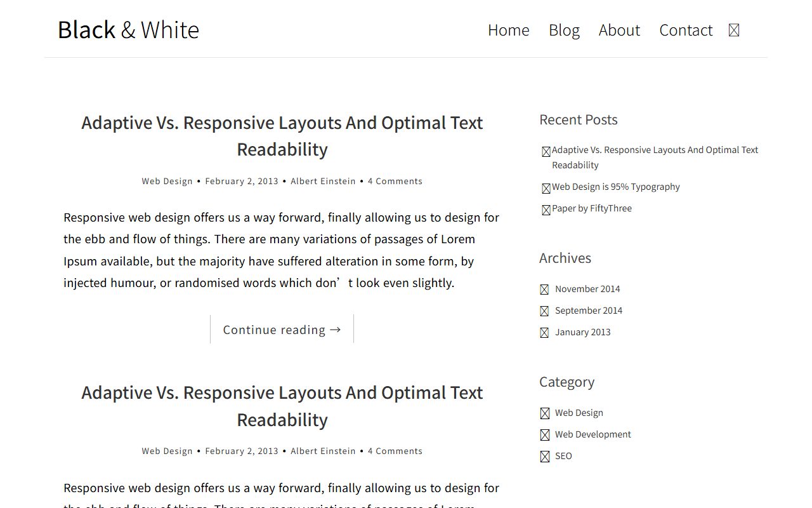Click the bullet icon beside Paper by FiftyThree
812x508 pixels.
tap(546, 210)
